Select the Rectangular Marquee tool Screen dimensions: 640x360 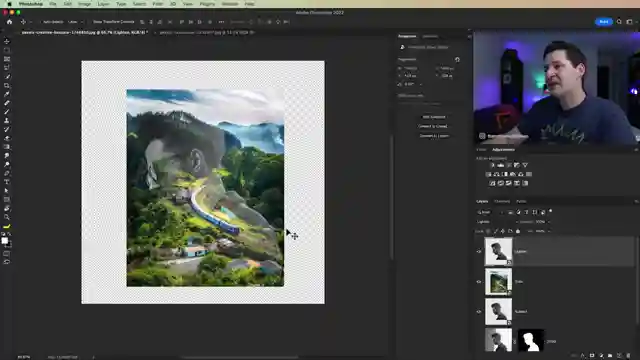pos(7,50)
